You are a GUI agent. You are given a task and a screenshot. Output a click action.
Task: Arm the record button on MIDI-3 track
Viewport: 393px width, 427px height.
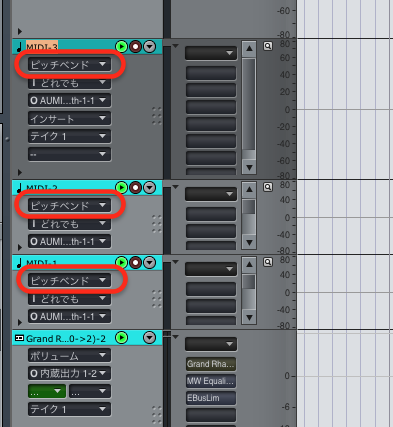coord(135,47)
